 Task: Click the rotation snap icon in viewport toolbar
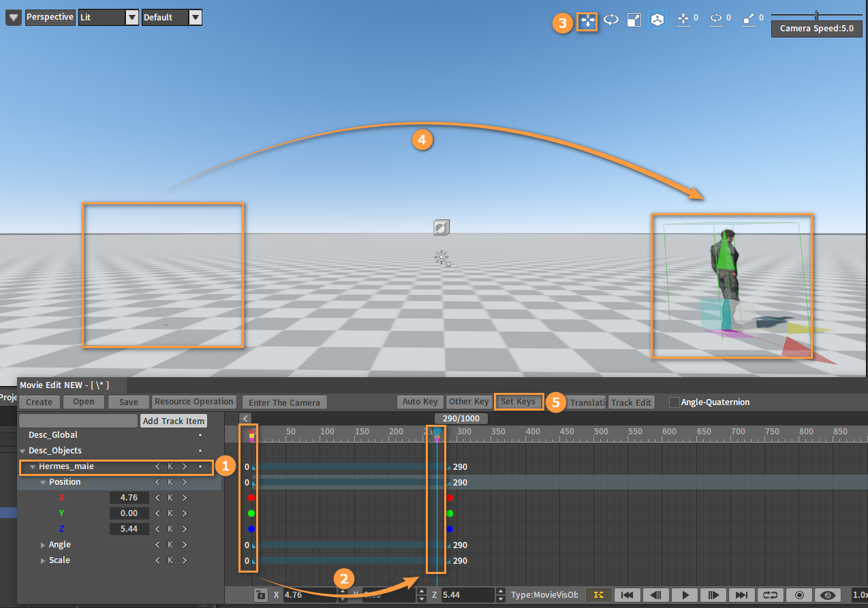716,20
